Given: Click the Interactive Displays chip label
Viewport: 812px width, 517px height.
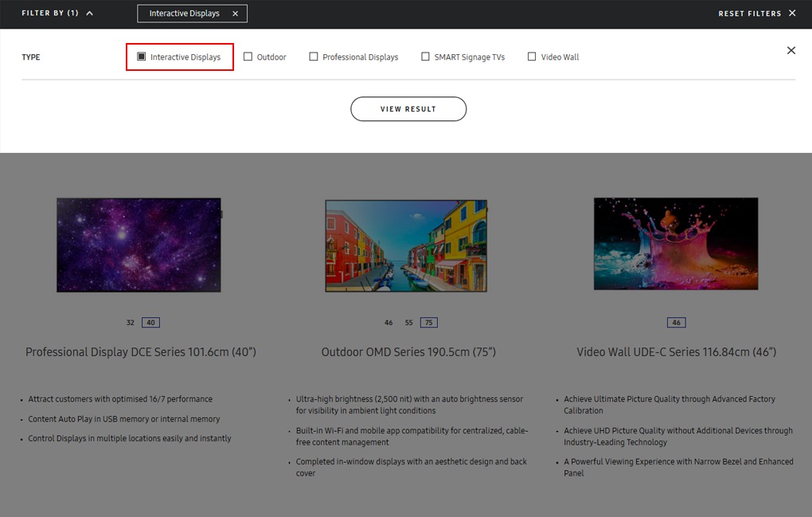Looking at the screenshot, I should click(x=185, y=14).
